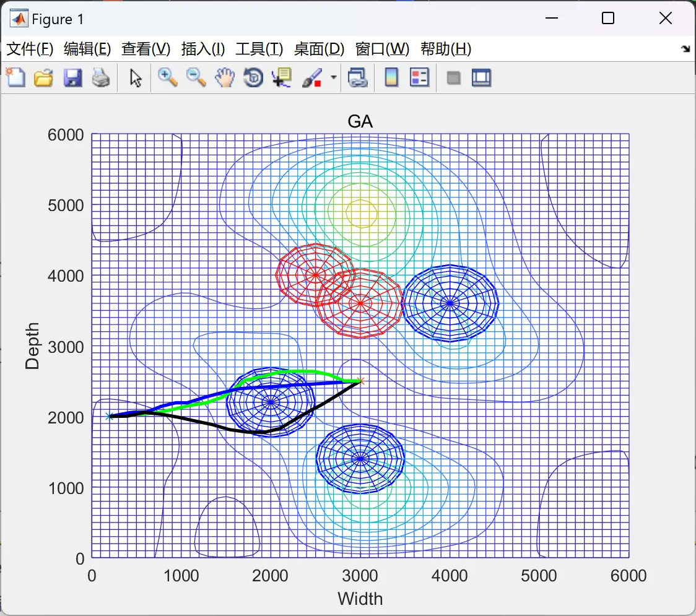Minimize the Figure 1 window
Screen dimensions: 696x616
click(x=551, y=18)
